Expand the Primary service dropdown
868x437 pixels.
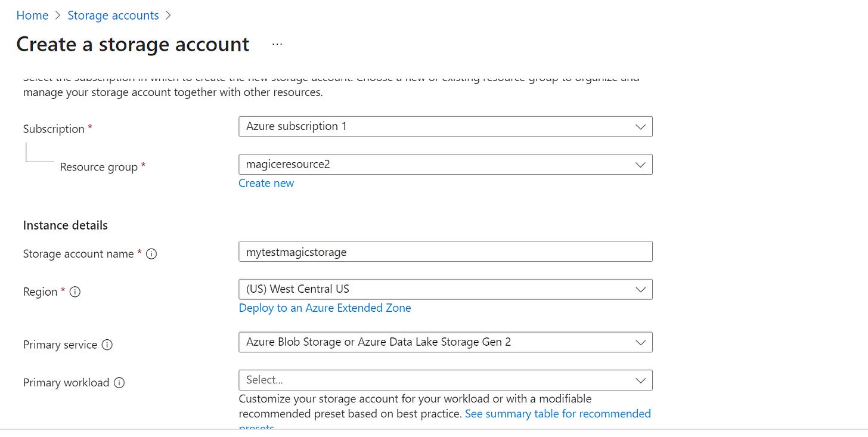click(641, 342)
